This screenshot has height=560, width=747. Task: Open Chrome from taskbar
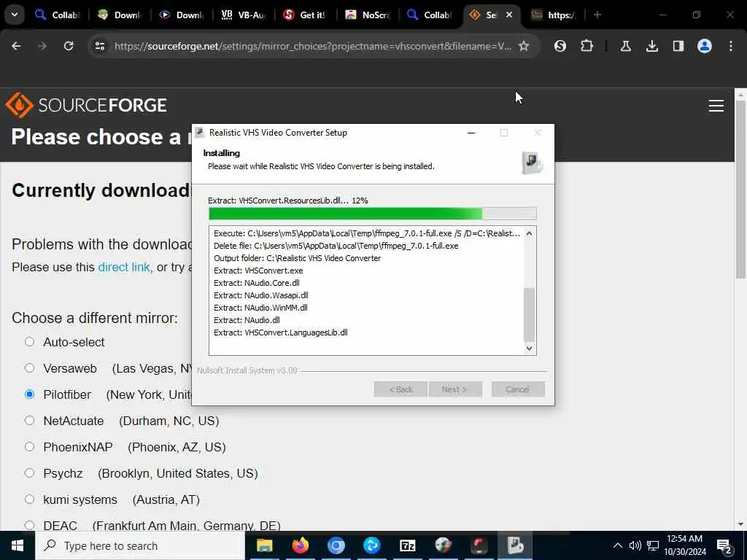(x=336, y=545)
